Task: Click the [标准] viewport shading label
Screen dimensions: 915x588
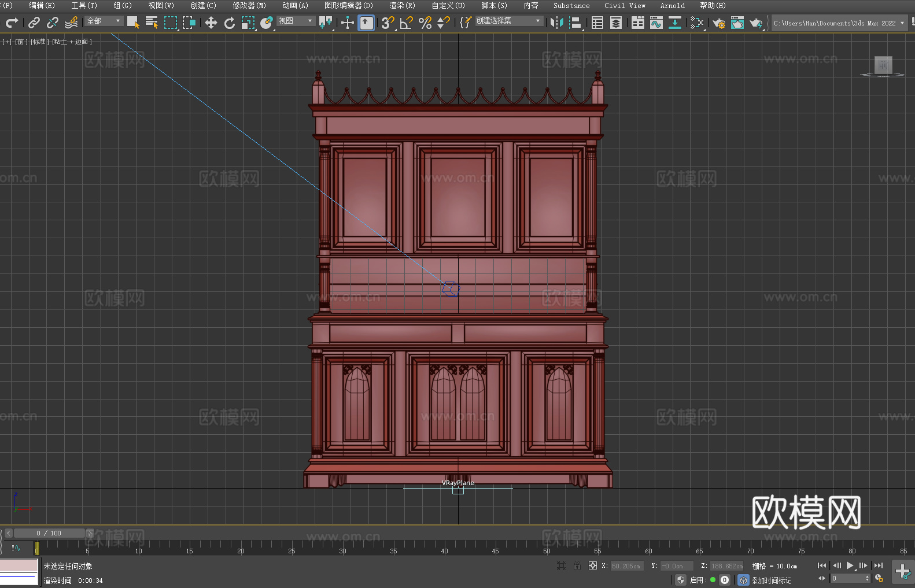Action: [x=39, y=42]
